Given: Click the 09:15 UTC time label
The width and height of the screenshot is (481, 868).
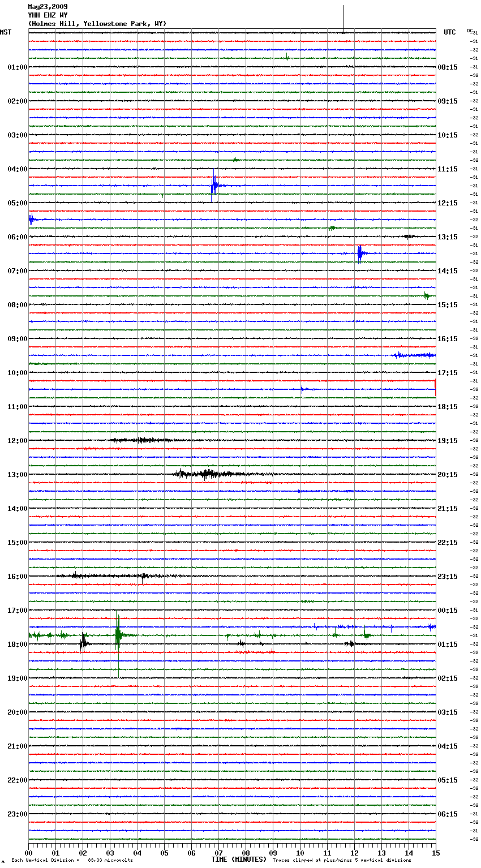Looking at the screenshot, I should click(x=448, y=101).
